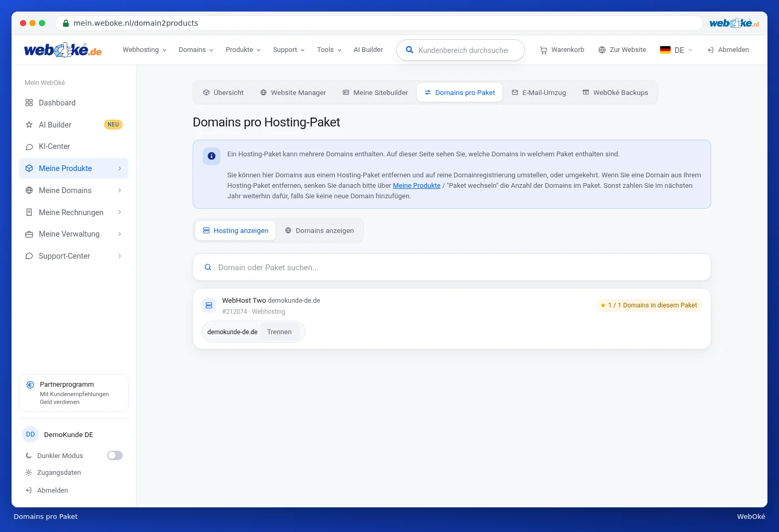Click the Dunkler Modus moon icon

click(x=29, y=456)
